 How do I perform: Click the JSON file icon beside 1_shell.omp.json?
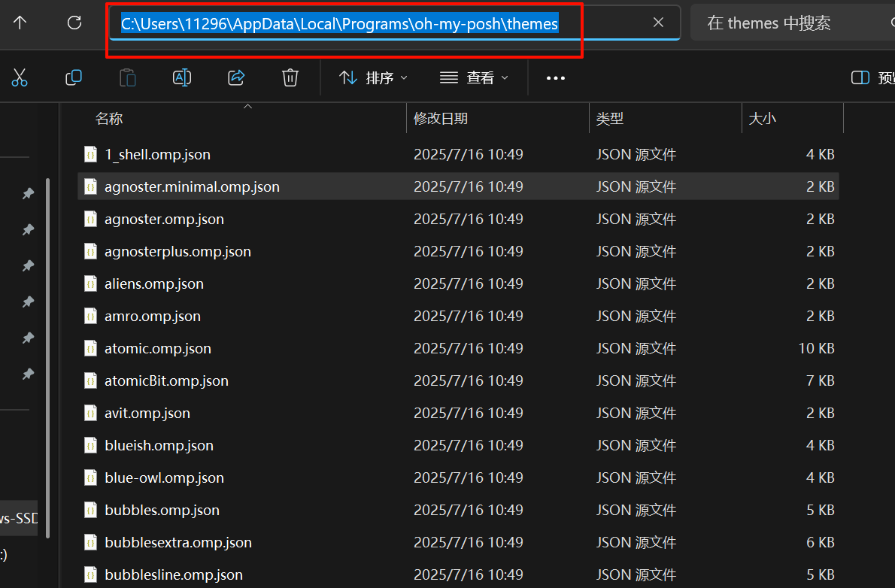coord(91,154)
